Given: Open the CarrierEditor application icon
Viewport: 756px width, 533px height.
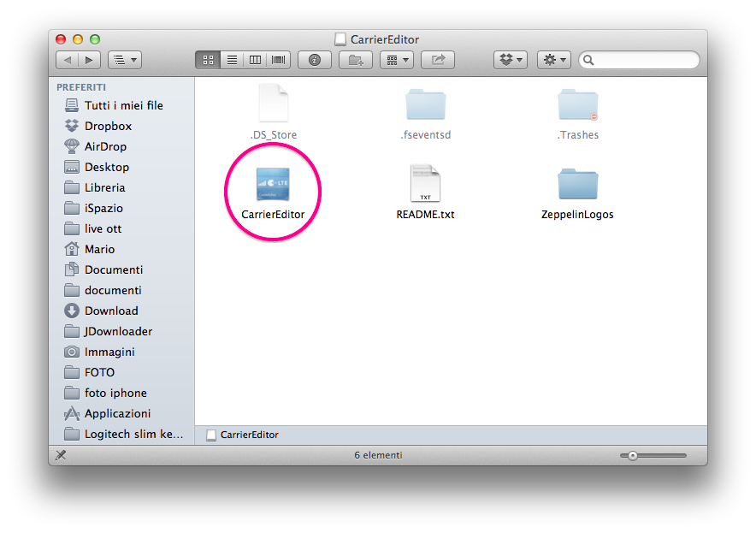Looking at the screenshot, I should pos(273,186).
